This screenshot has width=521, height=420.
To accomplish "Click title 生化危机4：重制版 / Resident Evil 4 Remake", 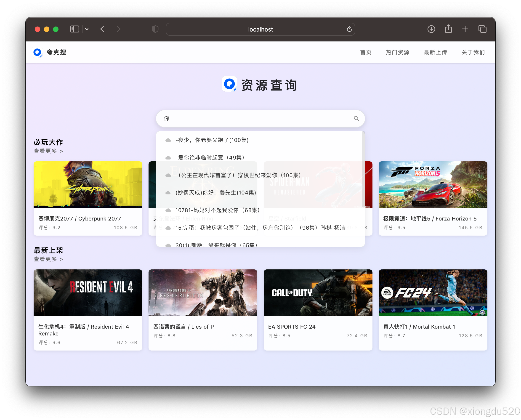I will pyautogui.click(x=84, y=330).
